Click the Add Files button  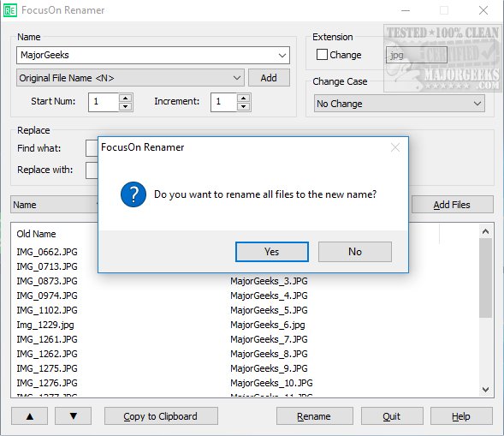click(x=453, y=205)
